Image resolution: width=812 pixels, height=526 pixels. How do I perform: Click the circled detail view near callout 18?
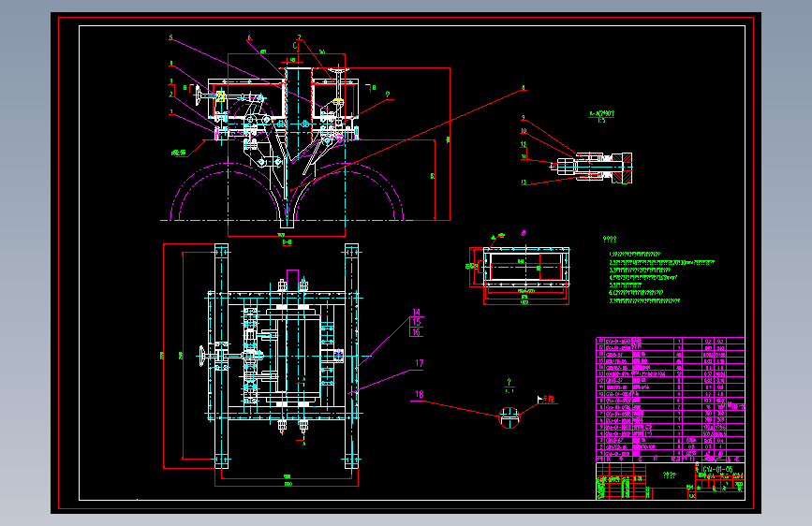click(x=509, y=417)
